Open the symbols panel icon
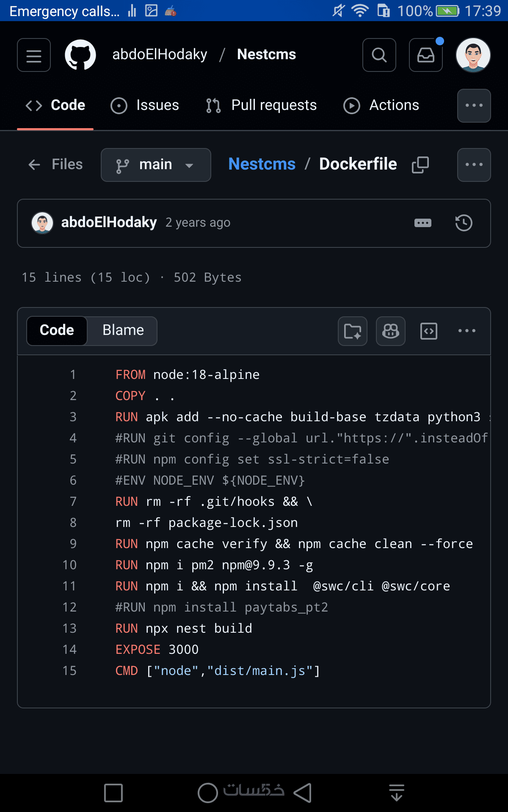Screen dimensions: 508x812 coord(428,331)
